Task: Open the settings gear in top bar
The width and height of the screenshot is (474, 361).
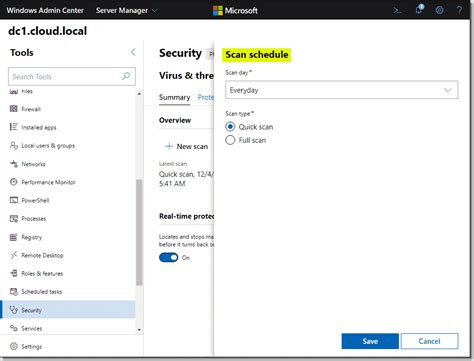Action: [x=439, y=10]
